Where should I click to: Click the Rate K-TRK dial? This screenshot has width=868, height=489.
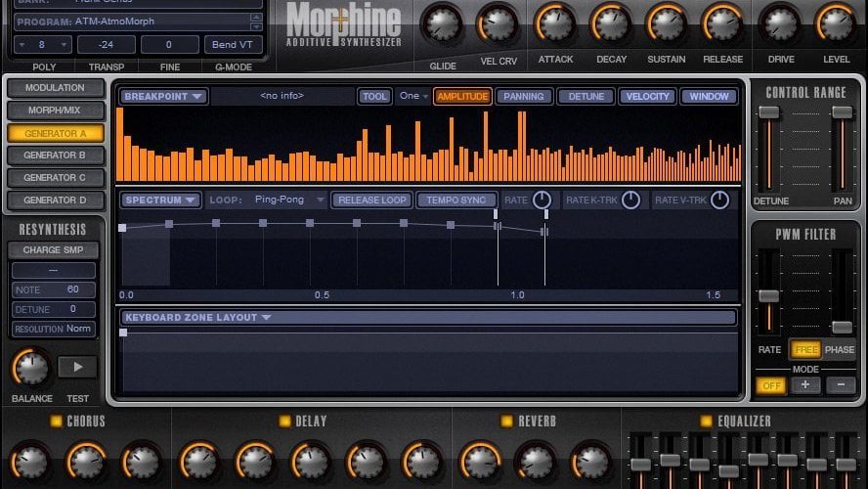[x=630, y=200]
